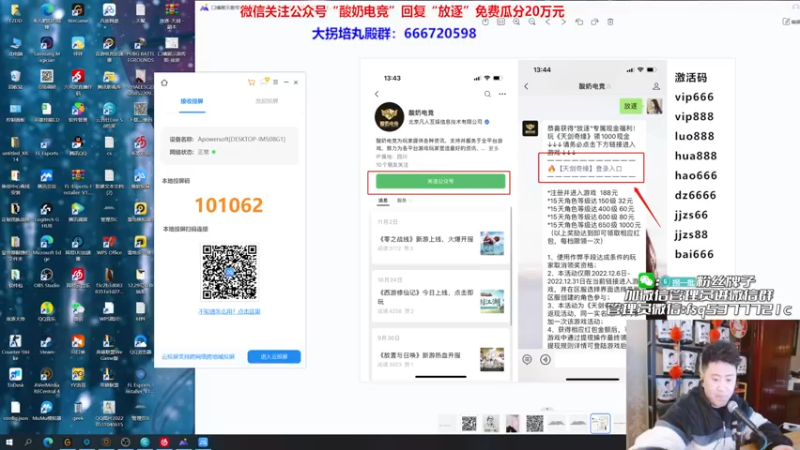The image size is (800, 450).
Task: Select second QR code thumbnail in filmstrip
Action: click(x=535, y=423)
